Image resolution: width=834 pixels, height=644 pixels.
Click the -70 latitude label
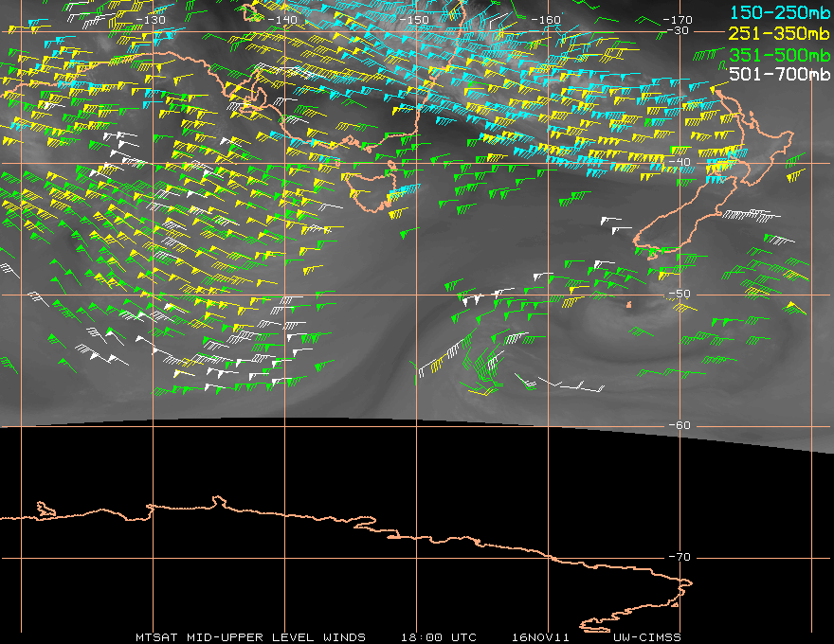coord(680,557)
